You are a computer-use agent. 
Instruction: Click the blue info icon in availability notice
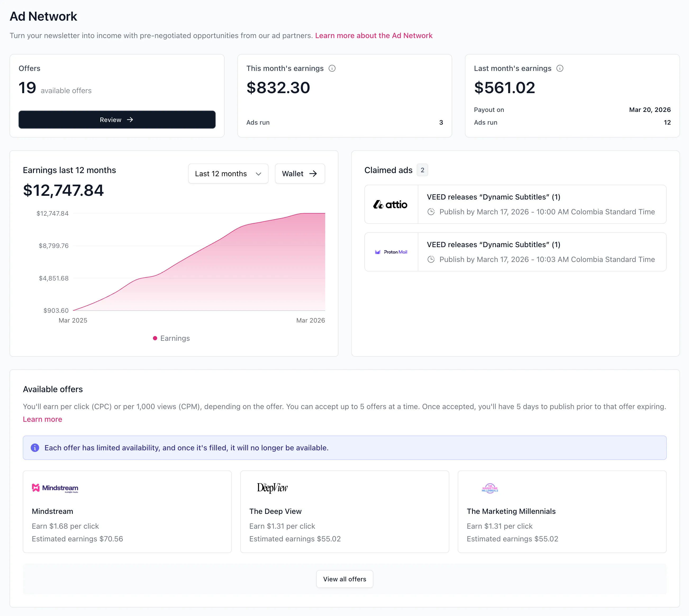pos(35,448)
